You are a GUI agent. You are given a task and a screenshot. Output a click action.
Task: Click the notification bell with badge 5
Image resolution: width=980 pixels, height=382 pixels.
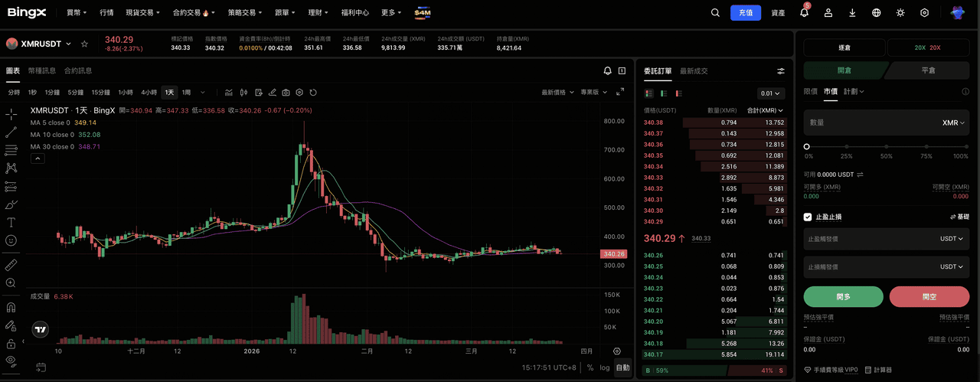804,13
